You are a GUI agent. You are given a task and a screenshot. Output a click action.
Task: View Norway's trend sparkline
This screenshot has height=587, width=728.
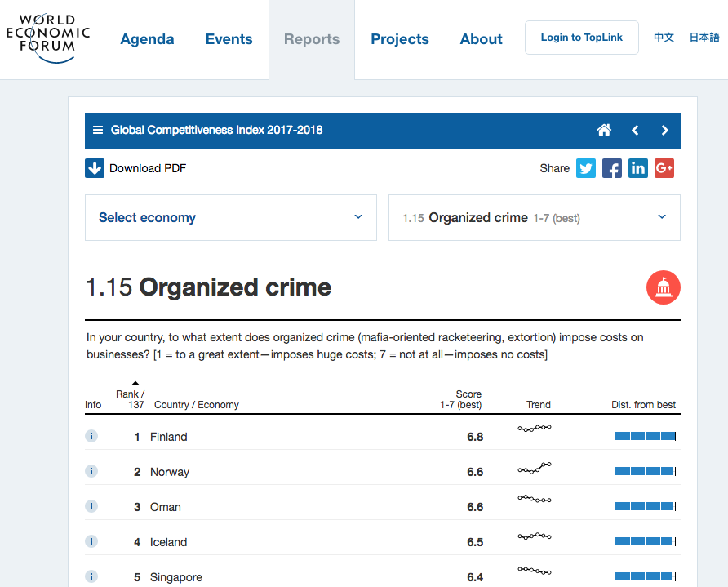click(535, 468)
